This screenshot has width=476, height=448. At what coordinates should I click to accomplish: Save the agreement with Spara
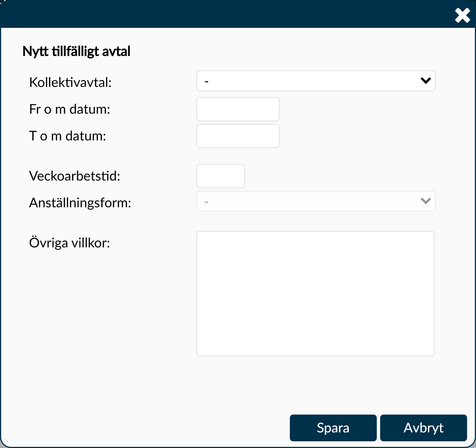333,428
